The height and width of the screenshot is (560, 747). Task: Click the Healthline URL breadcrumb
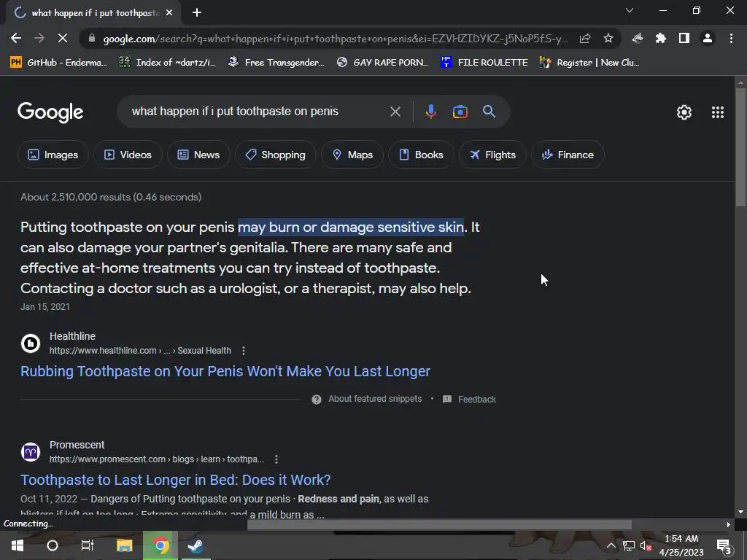[140, 351]
